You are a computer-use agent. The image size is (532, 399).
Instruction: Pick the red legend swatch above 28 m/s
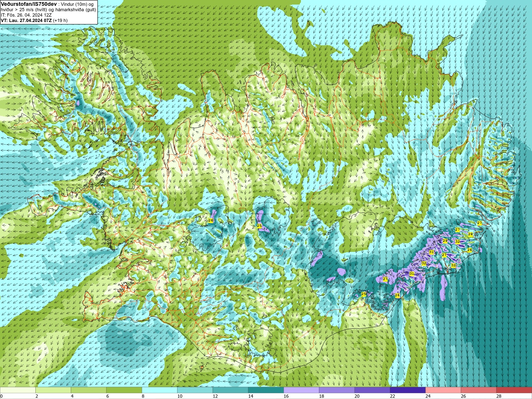tap(514, 390)
